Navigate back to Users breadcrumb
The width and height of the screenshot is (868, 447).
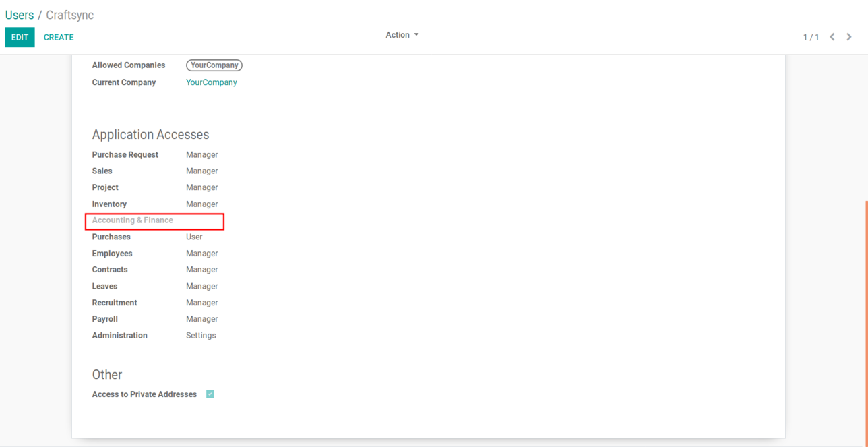point(20,15)
